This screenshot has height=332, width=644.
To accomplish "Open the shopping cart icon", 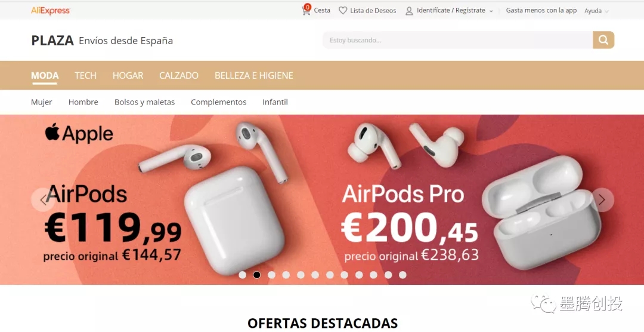I will (306, 10).
